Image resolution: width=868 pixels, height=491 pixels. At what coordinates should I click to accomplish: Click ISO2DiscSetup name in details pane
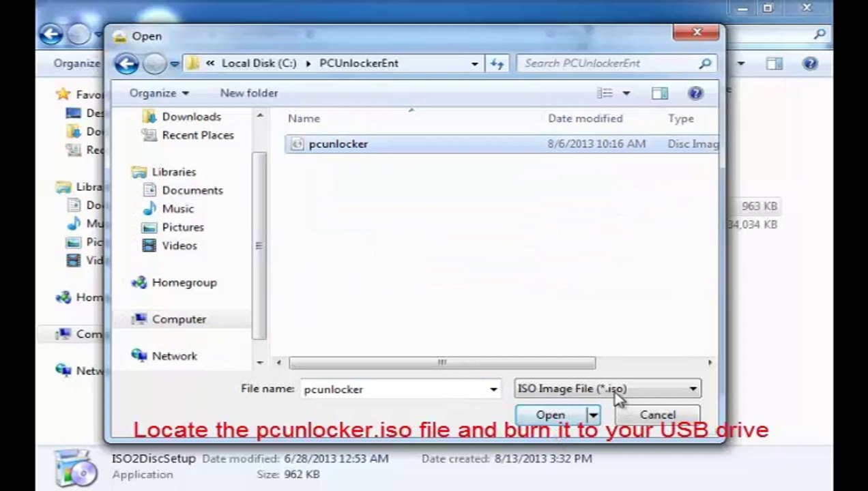pyautogui.click(x=154, y=458)
